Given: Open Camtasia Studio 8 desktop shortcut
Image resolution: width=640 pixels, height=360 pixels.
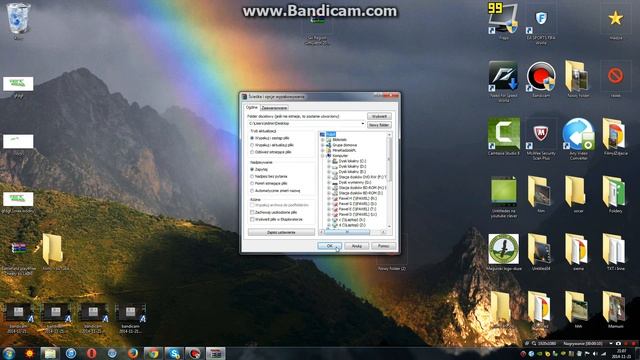Looking at the screenshot, I should [x=503, y=134].
